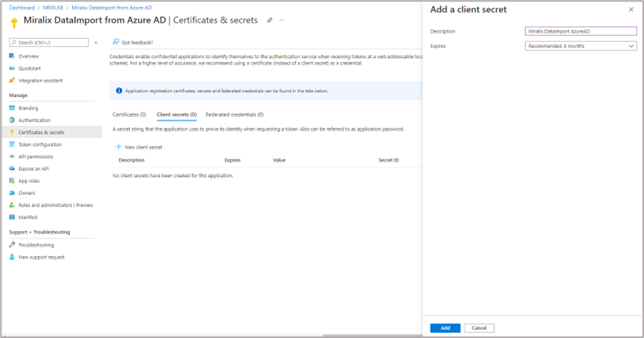The height and width of the screenshot is (338, 644).
Task: Select the Client secrets (0) tab
Action: point(177,115)
